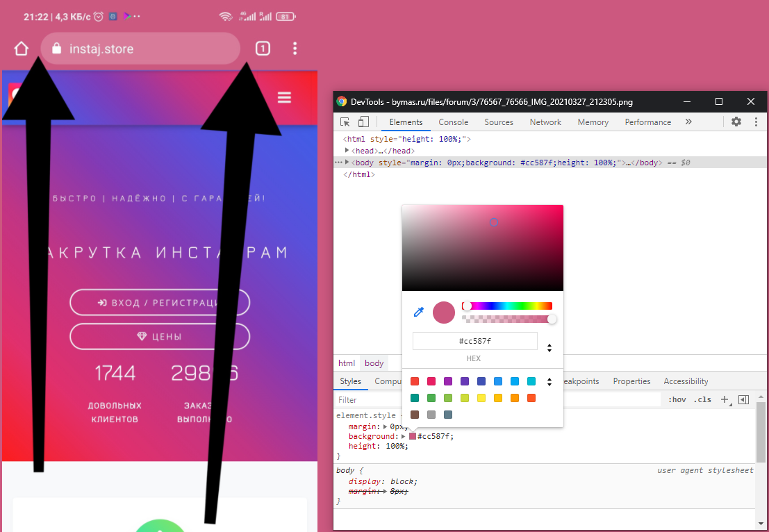Select the html style line in DOM tree
Viewport: 769px width, 532px height.
pyautogui.click(x=406, y=140)
